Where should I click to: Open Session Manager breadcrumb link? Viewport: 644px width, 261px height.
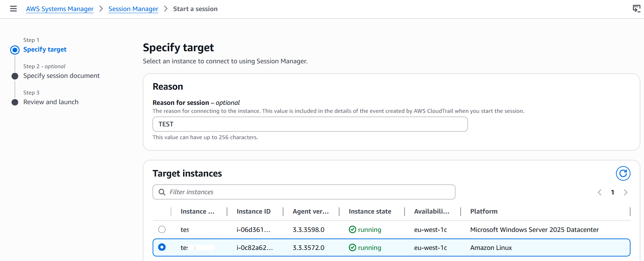pos(133,9)
